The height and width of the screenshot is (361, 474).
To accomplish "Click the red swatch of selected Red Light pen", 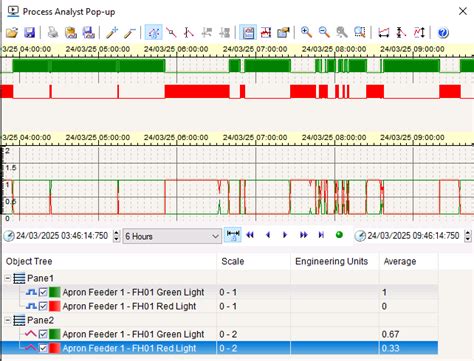I will (55, 348).
